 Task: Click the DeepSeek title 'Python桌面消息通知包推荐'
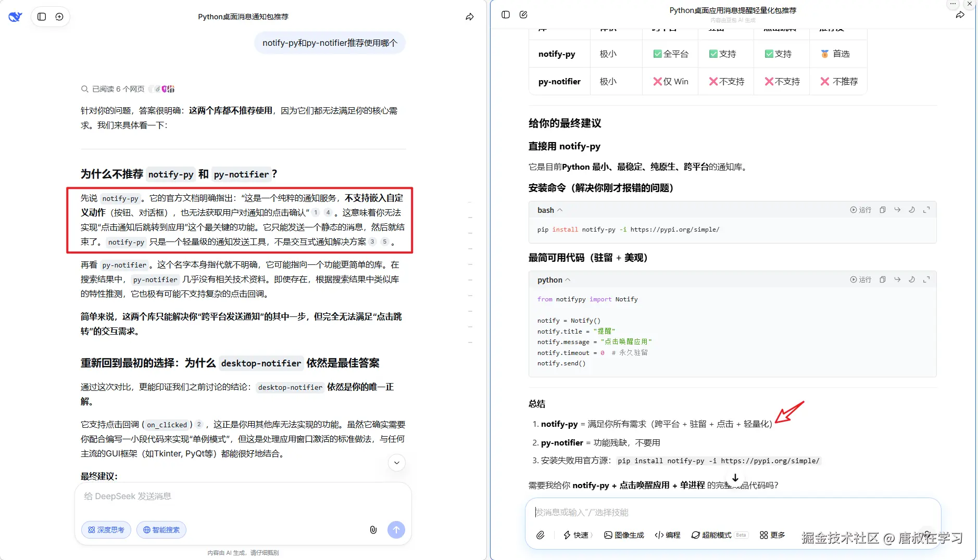[x=243, y=17]
